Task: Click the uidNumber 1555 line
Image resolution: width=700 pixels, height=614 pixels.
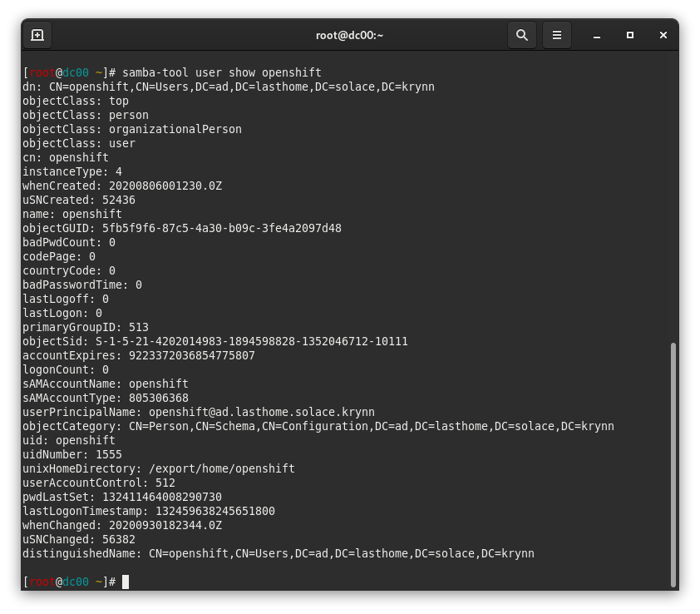Action: (x=71, y=454)
